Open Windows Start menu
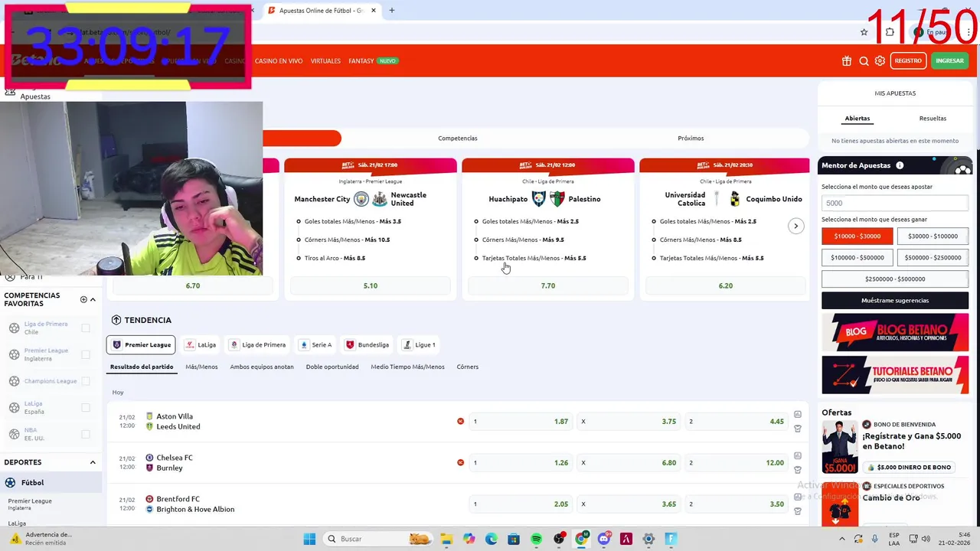The height and width of the screenshot is (551, 980). (x=309, y=539)
